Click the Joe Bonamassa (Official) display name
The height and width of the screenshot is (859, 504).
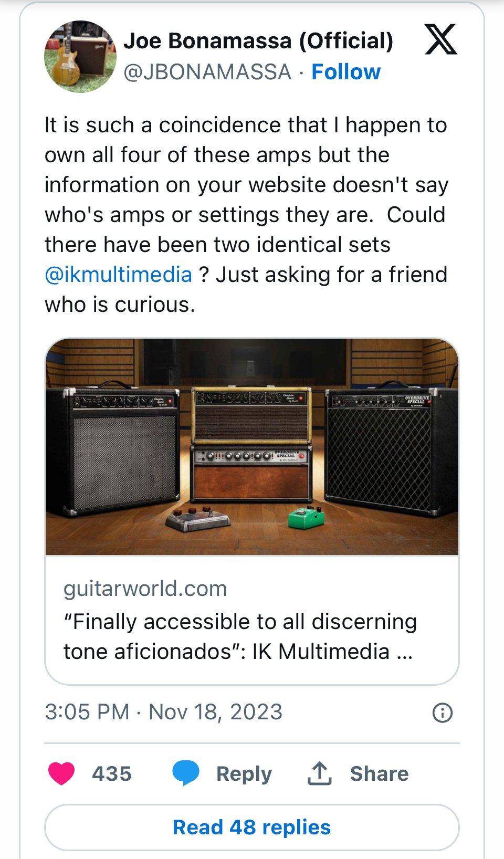tap(258, 40)
